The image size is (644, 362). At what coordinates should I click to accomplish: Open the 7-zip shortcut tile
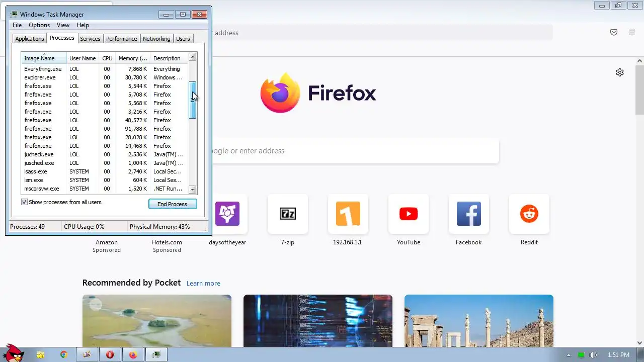pyautogui.click(x=288, y=214)
